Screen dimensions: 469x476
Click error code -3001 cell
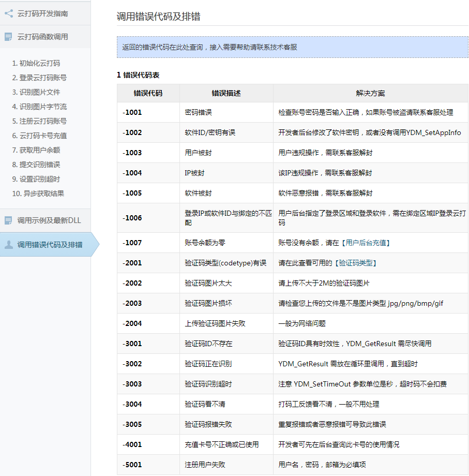click(148, 344)
